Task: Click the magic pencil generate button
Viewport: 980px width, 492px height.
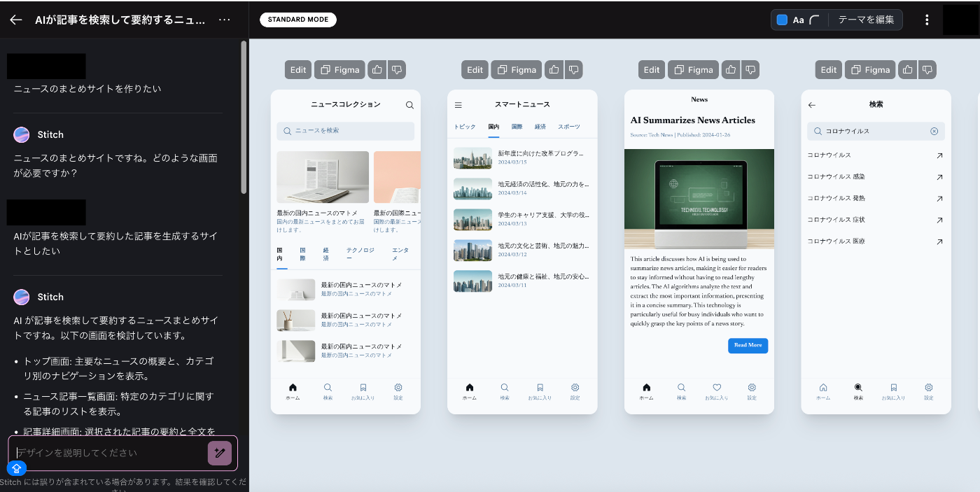Action: [x=220, y=453]
